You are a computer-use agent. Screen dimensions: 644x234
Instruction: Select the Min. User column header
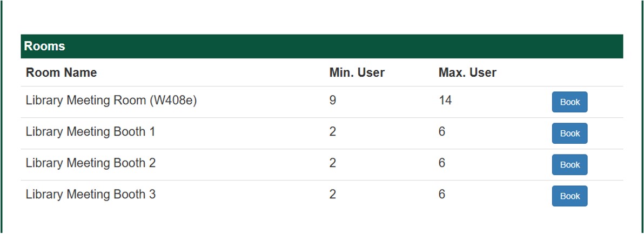pos(357,72)
